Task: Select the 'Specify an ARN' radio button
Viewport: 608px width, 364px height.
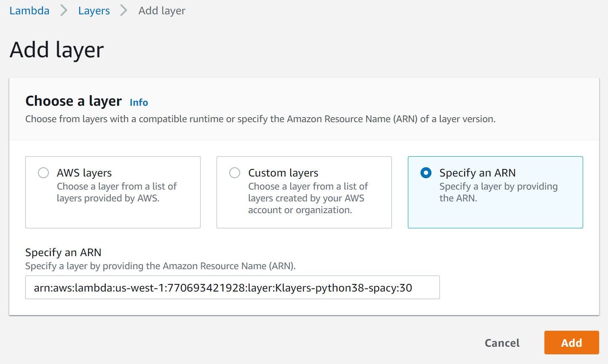Action: click(426, 173)
